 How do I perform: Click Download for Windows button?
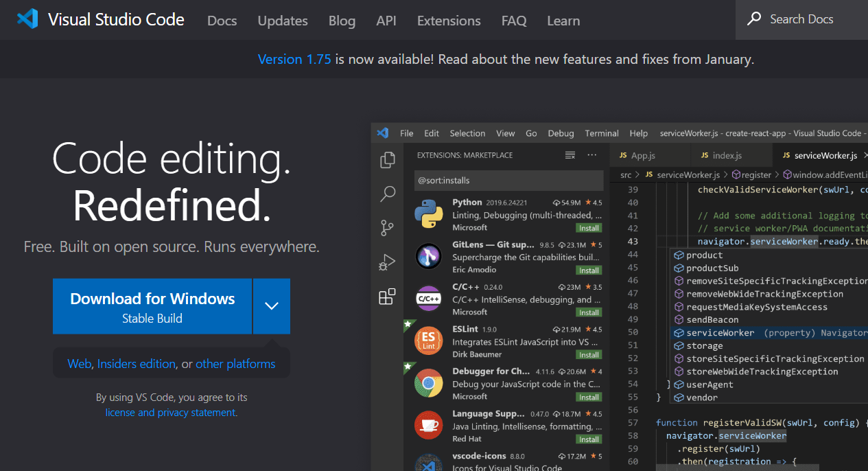pos(152,306)
